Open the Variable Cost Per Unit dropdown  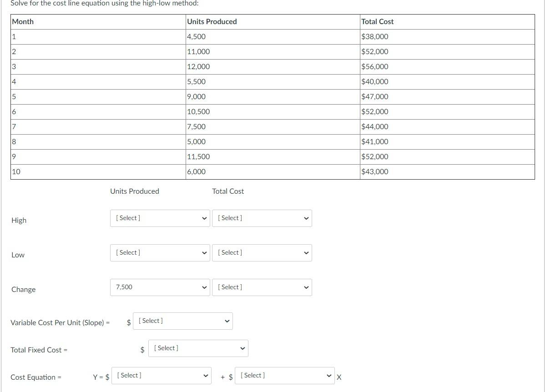[x=182, y=321]
